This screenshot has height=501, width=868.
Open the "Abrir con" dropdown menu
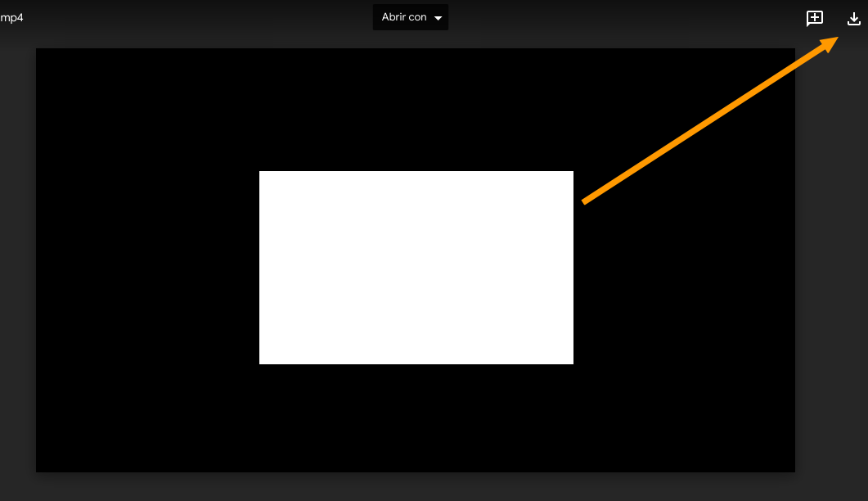click(x=410, y=17)
